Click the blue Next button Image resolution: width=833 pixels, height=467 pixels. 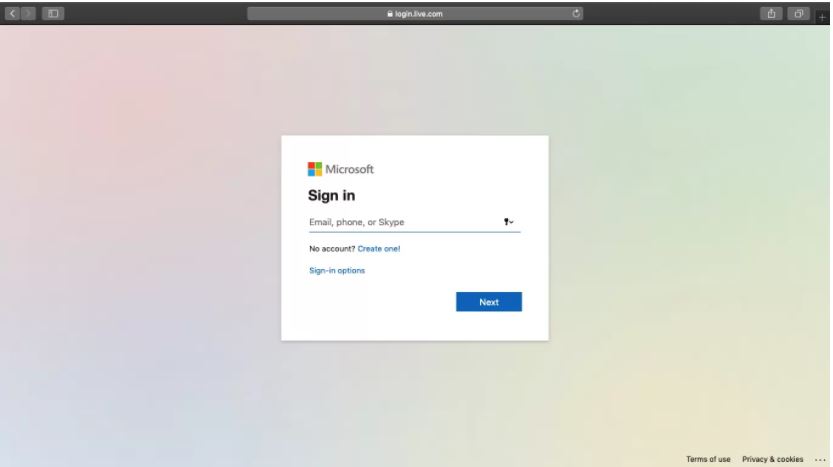(489, 302)
